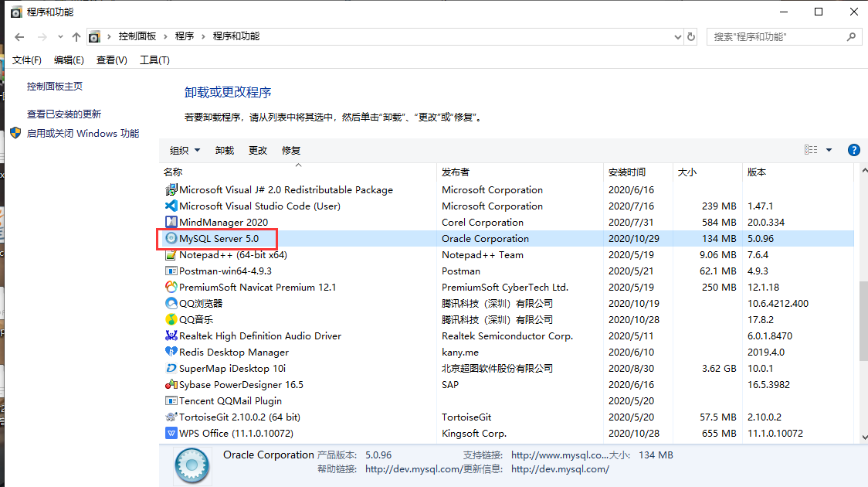The width and height of the screenshot is (868, 487).
Task: Sort by the 名称 column header
Action: point(298,172)
